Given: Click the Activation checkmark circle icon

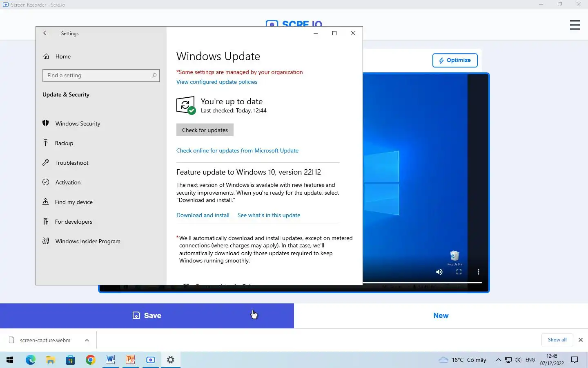Looking at the screenshot, I should 46,182.
